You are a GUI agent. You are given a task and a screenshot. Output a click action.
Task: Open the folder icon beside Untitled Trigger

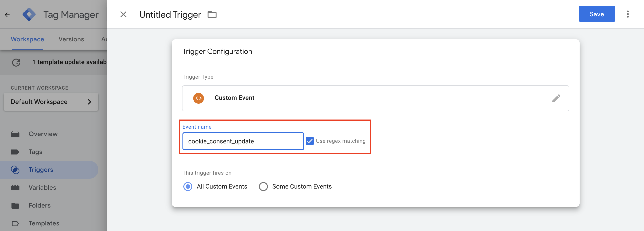pyautogui.click(x=212, y=15)
